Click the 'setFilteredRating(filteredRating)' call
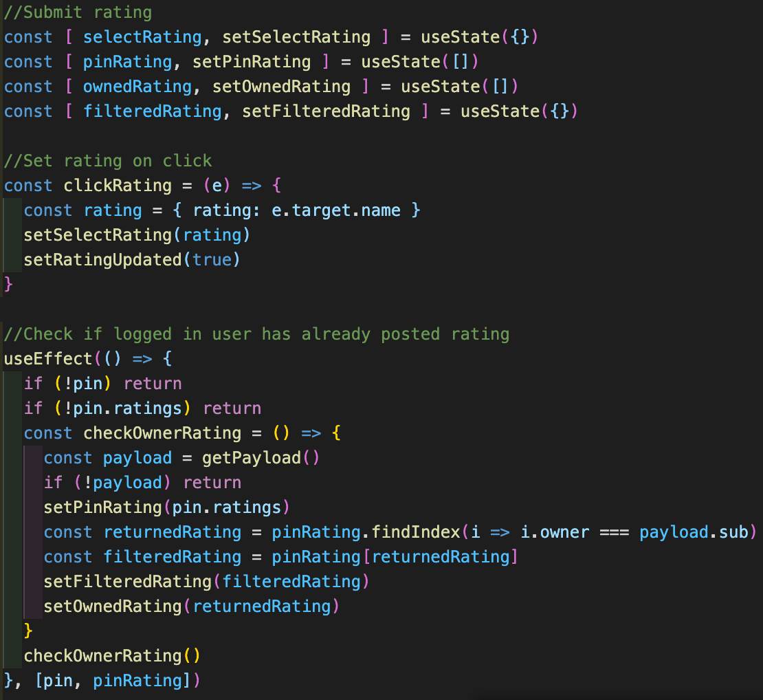This screenshot has height=700, width=763. click(206, 582)
